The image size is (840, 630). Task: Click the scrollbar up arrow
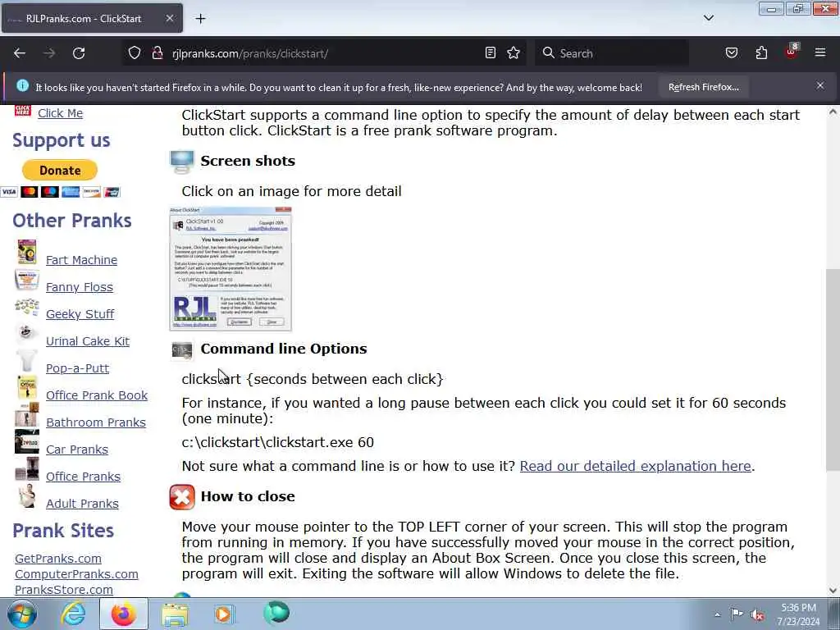(x=832, y=112)
